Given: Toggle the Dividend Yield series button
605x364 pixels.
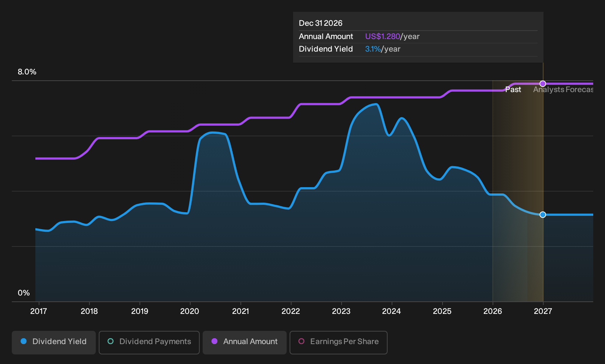Looking at the screenshot, I should coord(54,342).
